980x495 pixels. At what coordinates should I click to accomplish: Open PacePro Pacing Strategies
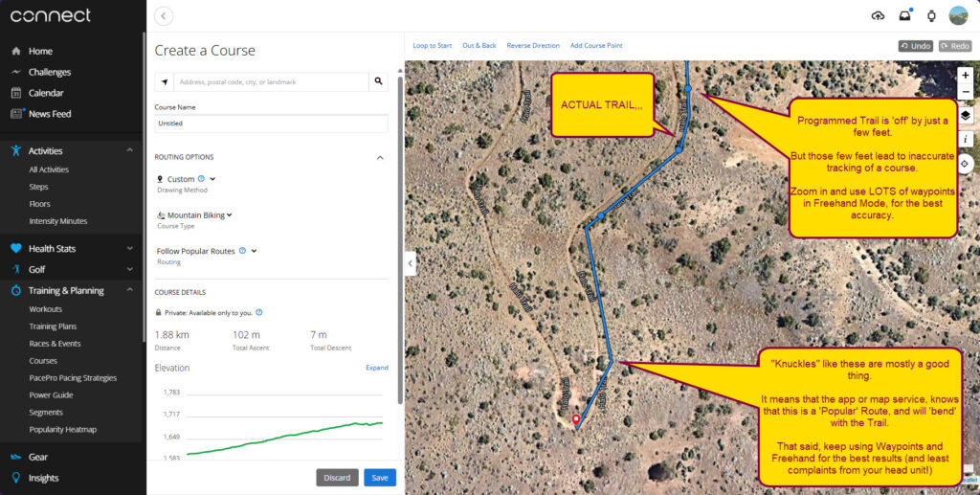(x=73, y=378)
